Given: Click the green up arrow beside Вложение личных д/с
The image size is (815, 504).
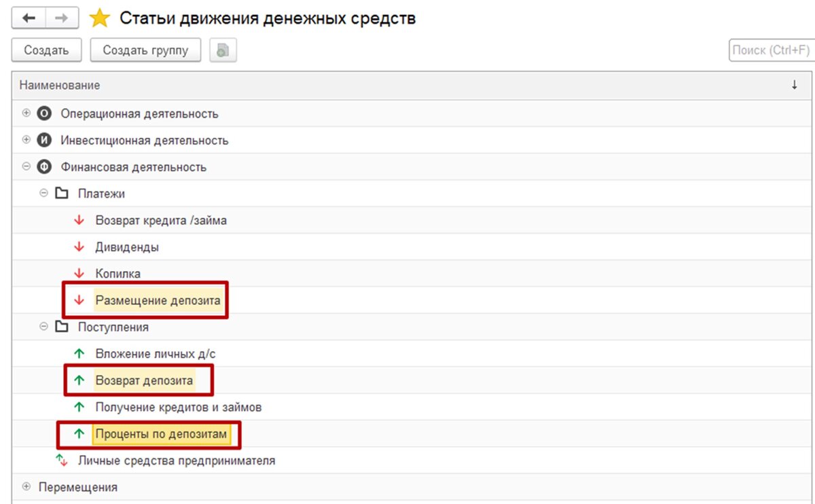Looking at the screenshot, I should (x=79, y=353).
